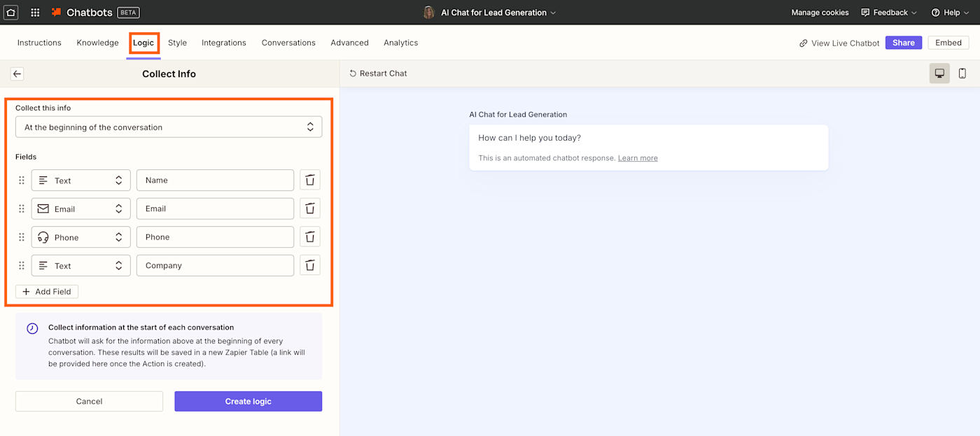
Task: Click 'AI Chat for Lead Generation' chat preview title
Action: tap(518, 114)
